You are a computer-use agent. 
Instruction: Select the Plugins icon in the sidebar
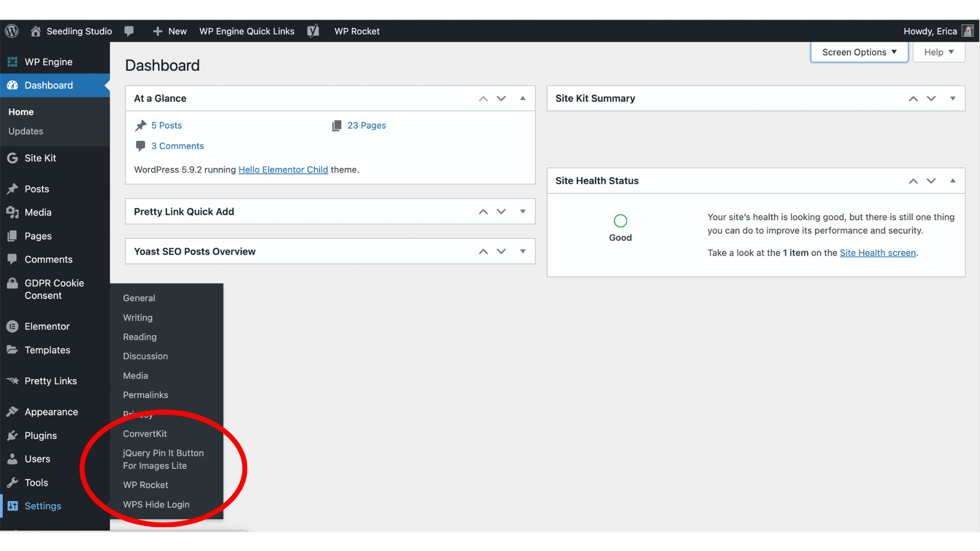pyautogui.click(x=13, y=435)
